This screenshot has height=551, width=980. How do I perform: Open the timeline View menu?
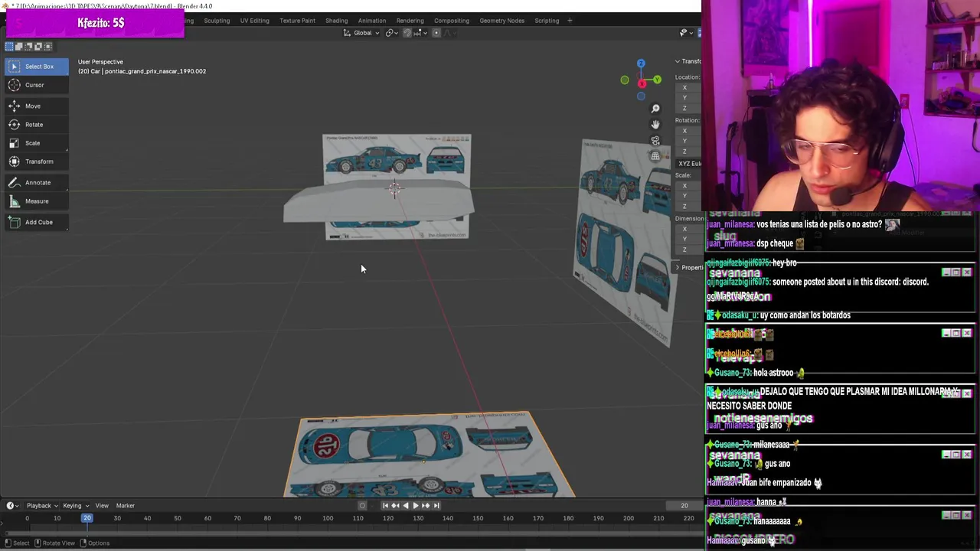pos(102,505)
